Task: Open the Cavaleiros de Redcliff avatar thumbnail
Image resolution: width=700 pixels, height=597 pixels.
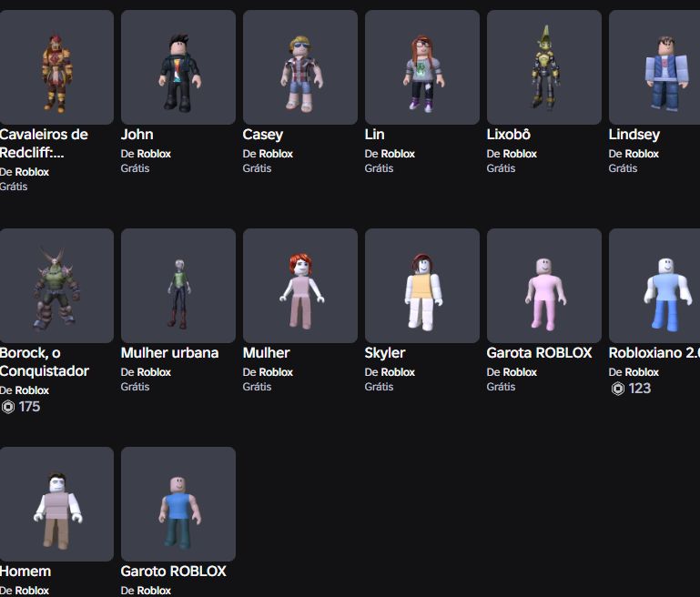Action: coord(56,67)
